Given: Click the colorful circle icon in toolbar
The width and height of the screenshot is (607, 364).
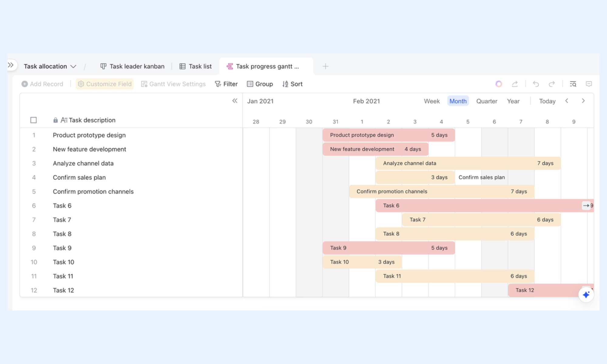Looking at the screenshot, I should [x=499, y=84].
